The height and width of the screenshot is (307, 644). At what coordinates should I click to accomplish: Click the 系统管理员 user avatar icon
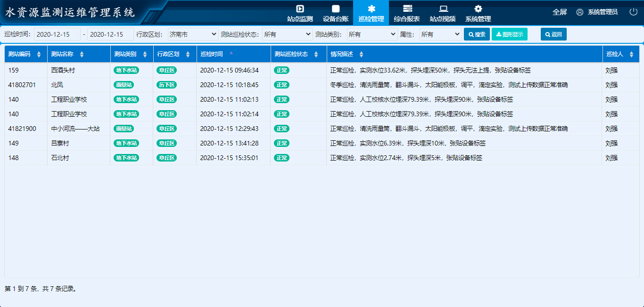click(580, 12)
